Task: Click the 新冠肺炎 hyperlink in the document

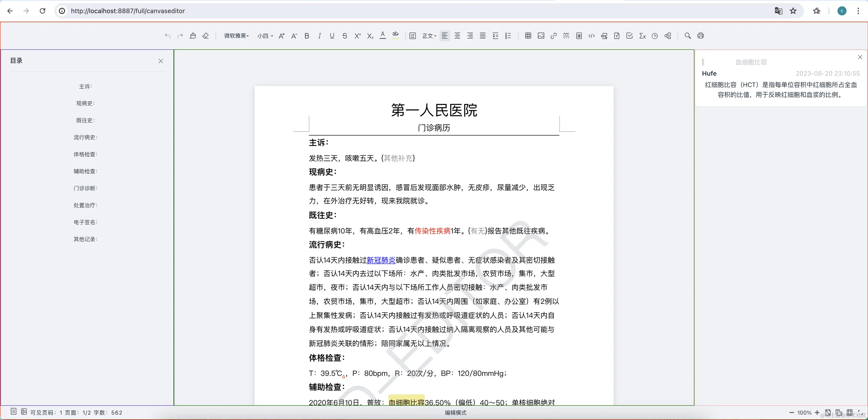Action: coord(381,260)
